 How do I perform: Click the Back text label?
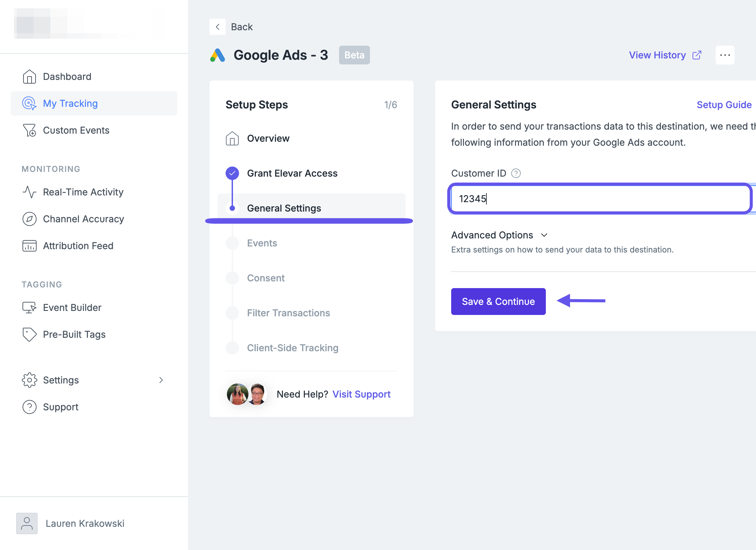tap(242, 27)
